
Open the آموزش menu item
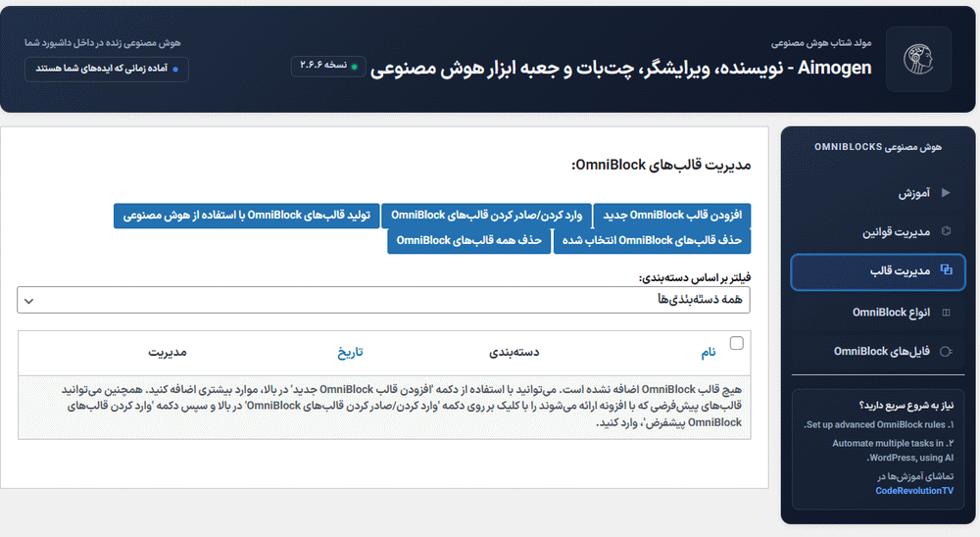point(878,192)
